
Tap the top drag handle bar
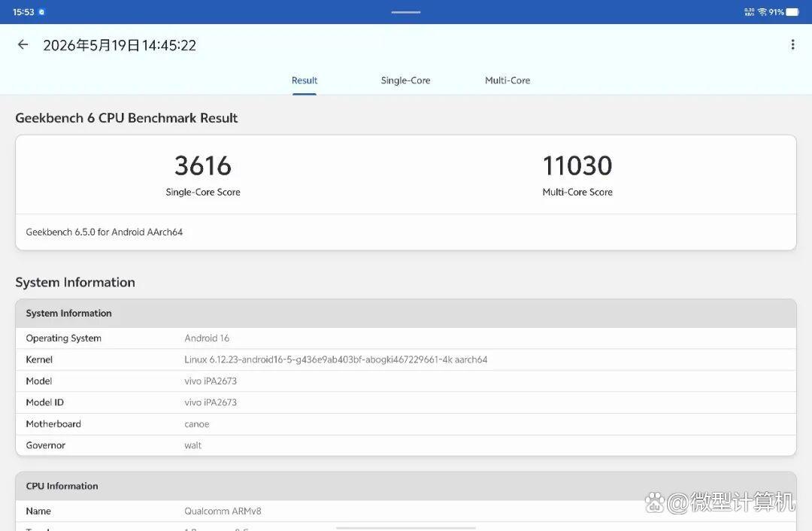click(x=405, y=12)
